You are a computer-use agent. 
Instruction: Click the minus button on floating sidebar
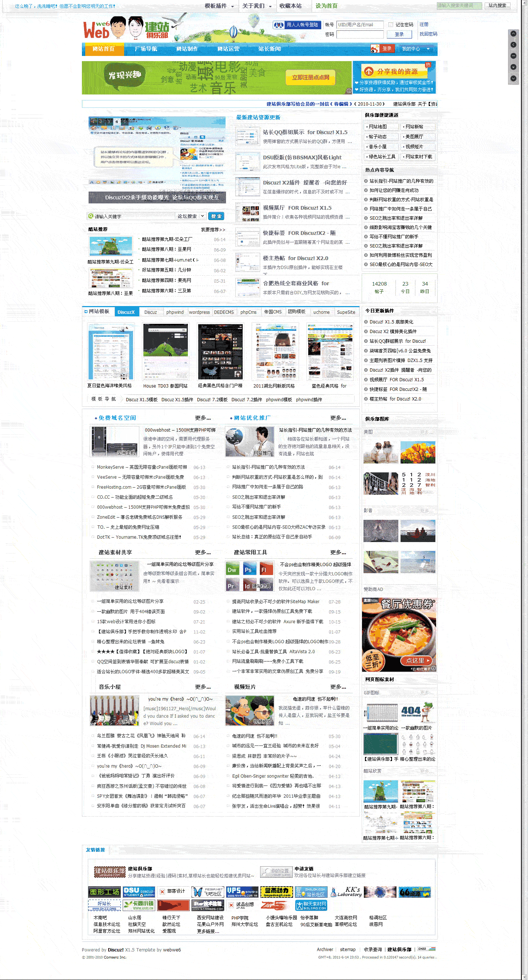coord(513,56)
